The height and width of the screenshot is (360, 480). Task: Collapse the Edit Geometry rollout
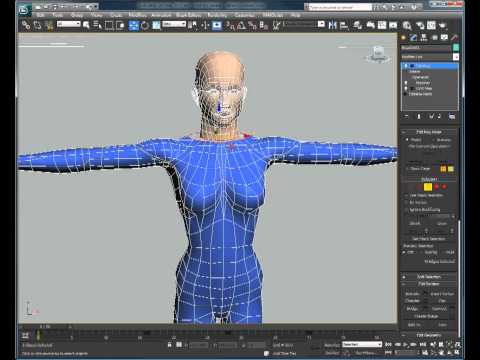429,335
